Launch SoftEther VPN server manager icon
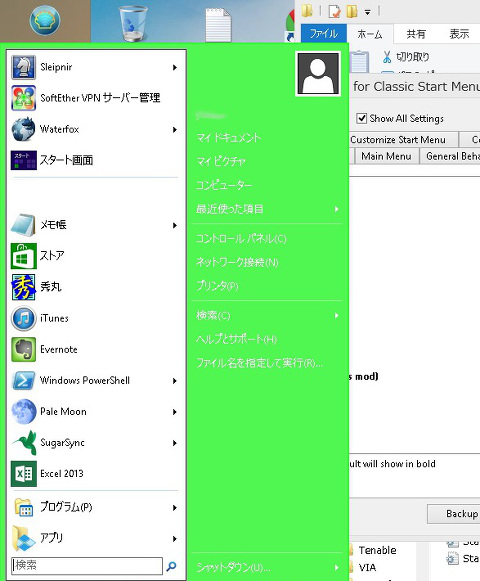The width and height of the screenshot is (480, 581). [x=23, y=98]
